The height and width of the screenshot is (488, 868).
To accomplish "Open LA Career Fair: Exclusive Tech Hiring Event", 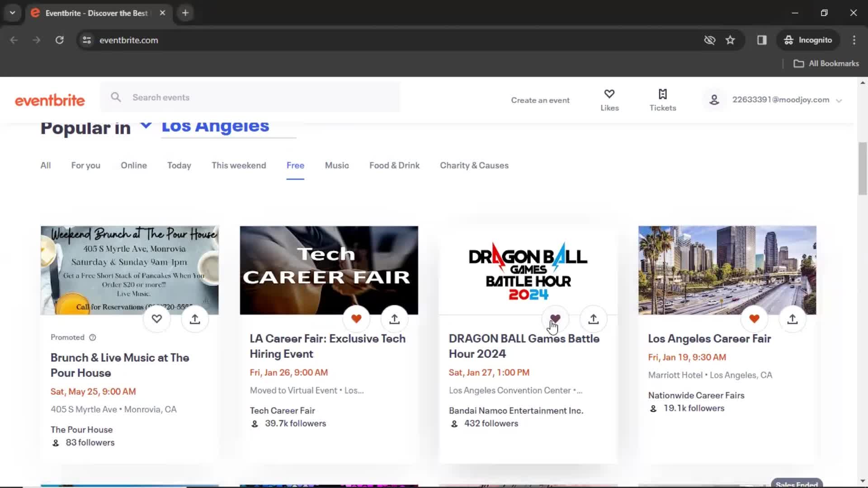I will tap(327, 346).
